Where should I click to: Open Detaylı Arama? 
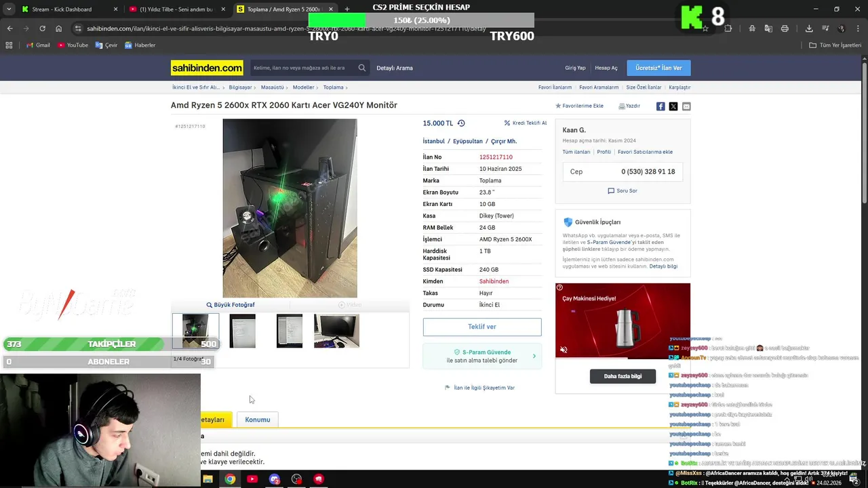tap(395, 68)
